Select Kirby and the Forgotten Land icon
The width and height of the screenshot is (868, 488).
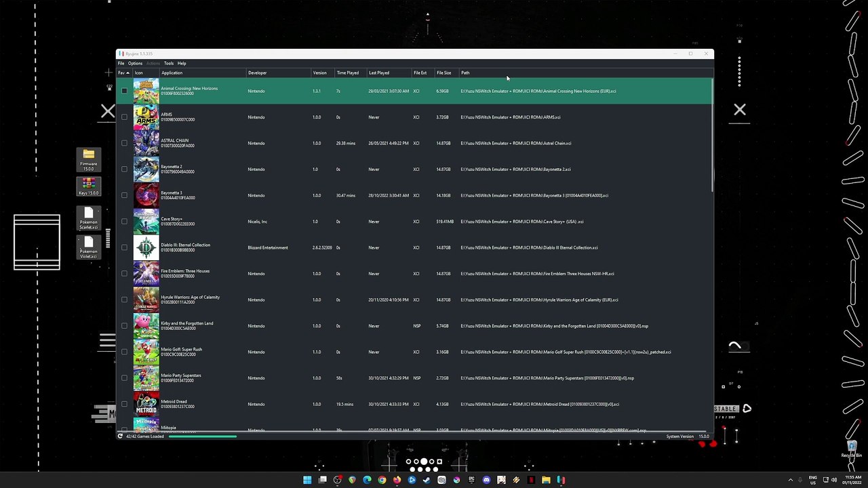[x=146, y=326]
